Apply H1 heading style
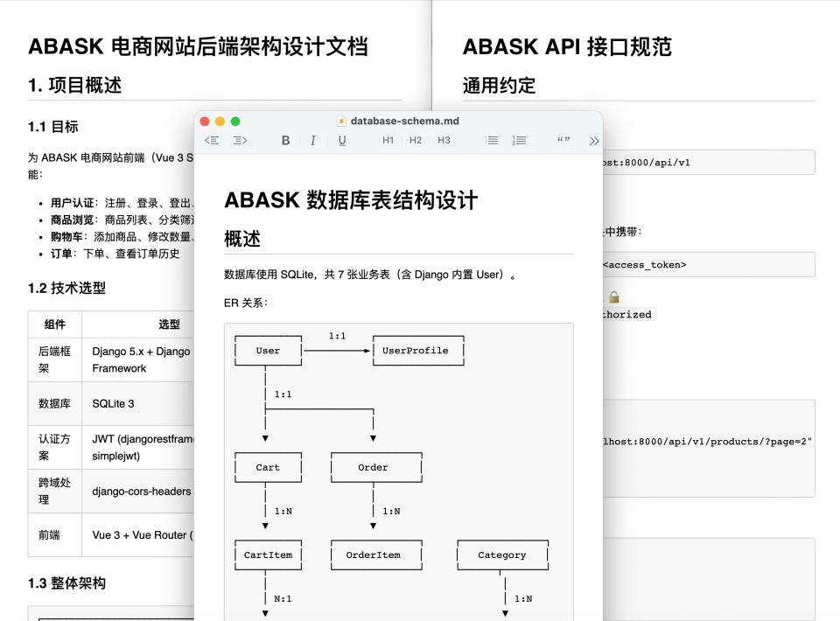 pyautogui.click(x=388, y=140)
